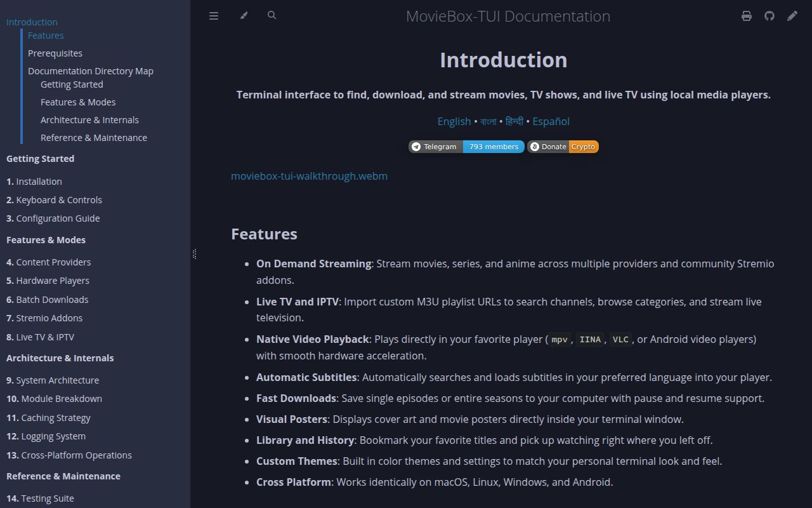Open the search magnifier icon
The image size is (812, 508).
click(x=272, y=15)
